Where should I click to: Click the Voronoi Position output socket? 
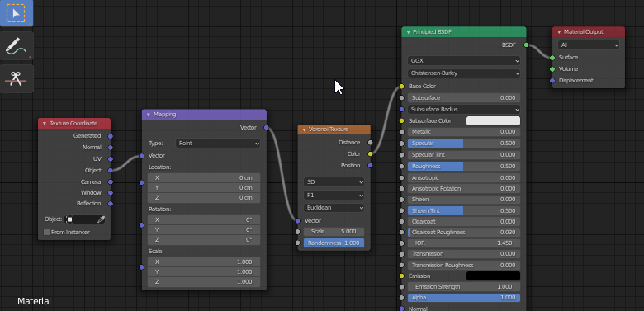[x=371, y=165]
